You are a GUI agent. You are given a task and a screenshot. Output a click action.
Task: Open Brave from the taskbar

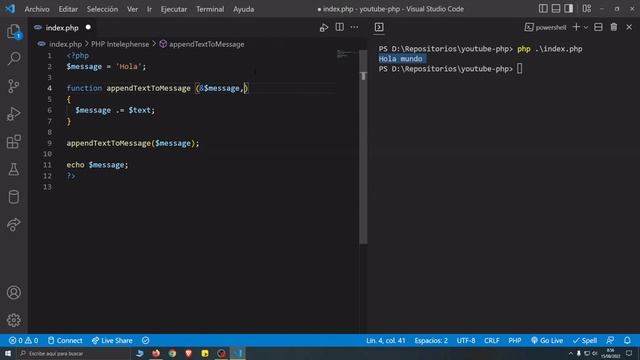pos(189,353)
